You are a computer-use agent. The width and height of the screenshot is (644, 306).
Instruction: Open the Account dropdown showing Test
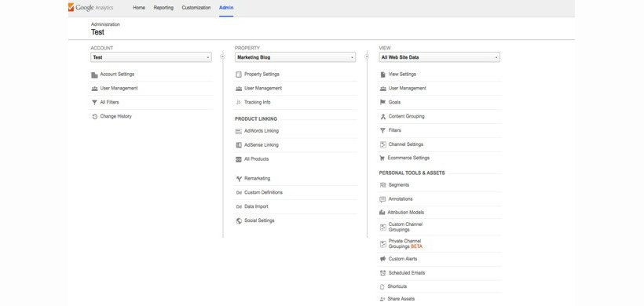[151, 57]
